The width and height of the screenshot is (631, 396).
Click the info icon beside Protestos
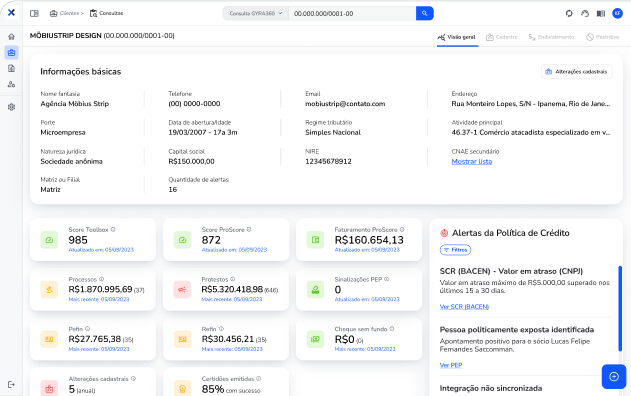point(233,279)
